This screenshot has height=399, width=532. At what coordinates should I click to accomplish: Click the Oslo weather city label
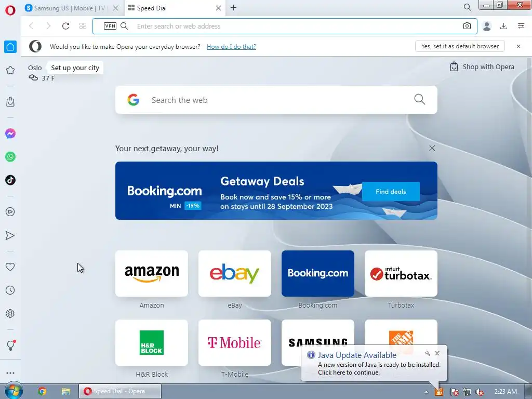(x=35, y=68)
